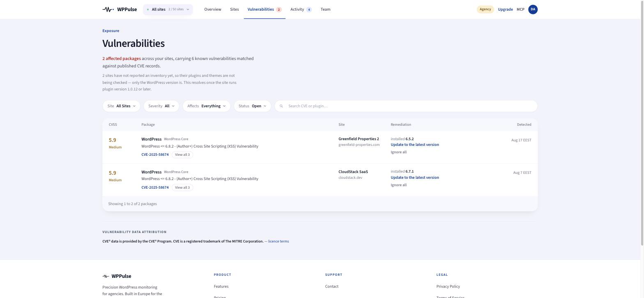The image size is (644, 298).
Task: Open the licence terms link
Action: click(278, 241)
